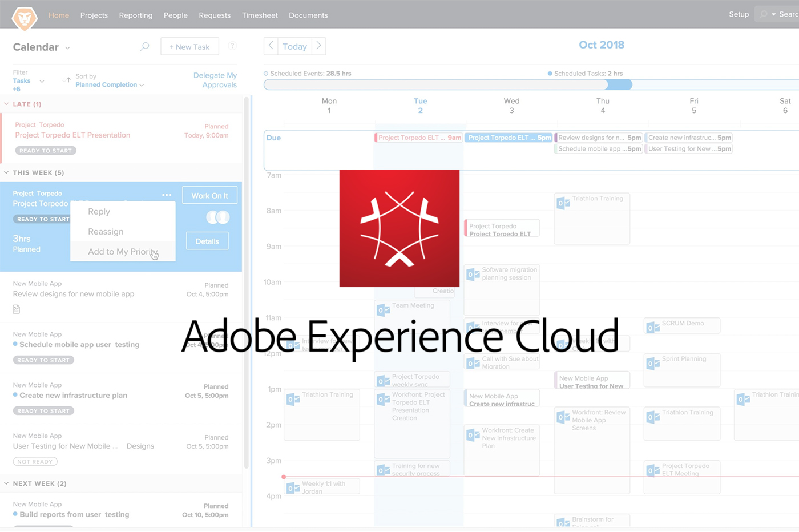The width and height of the screenshot is (799, 532).
Task: Click the Workfront lion logo
Action: pos(25,18)
